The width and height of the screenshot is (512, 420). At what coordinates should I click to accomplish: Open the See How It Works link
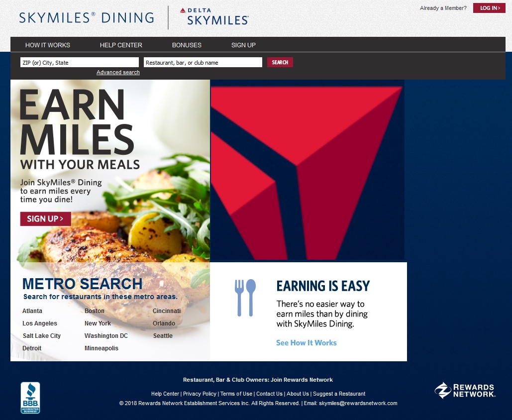point(307,342)
